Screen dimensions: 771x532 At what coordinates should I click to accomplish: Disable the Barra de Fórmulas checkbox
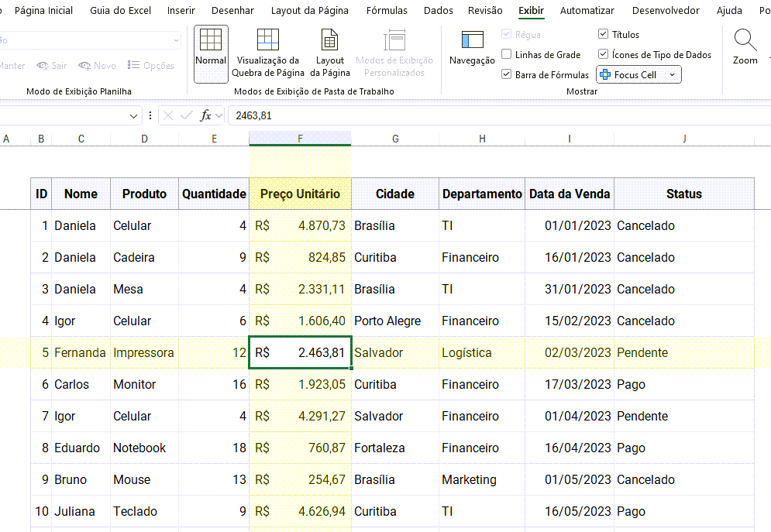coord(506,76)
